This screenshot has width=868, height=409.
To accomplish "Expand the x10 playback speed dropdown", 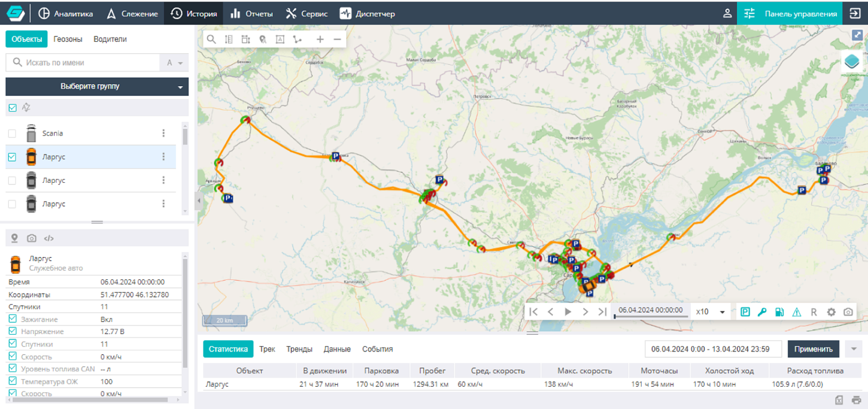I will point(711,312).
